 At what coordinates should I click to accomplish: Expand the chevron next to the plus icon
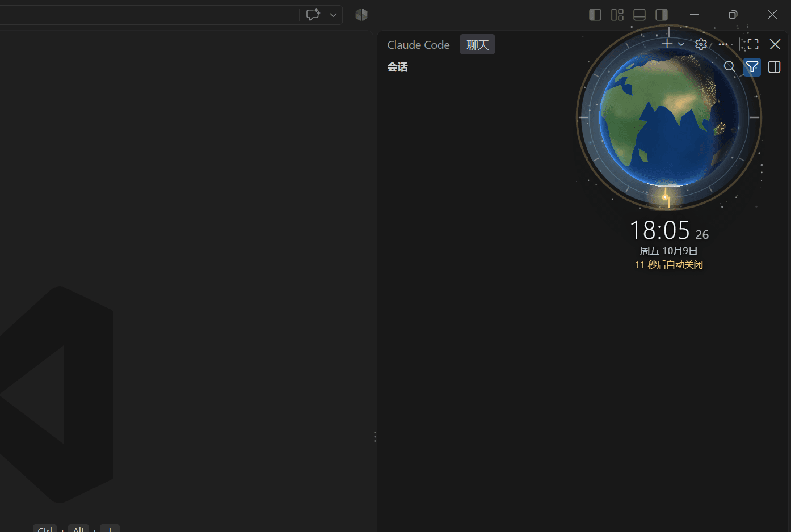click(681, 44)
